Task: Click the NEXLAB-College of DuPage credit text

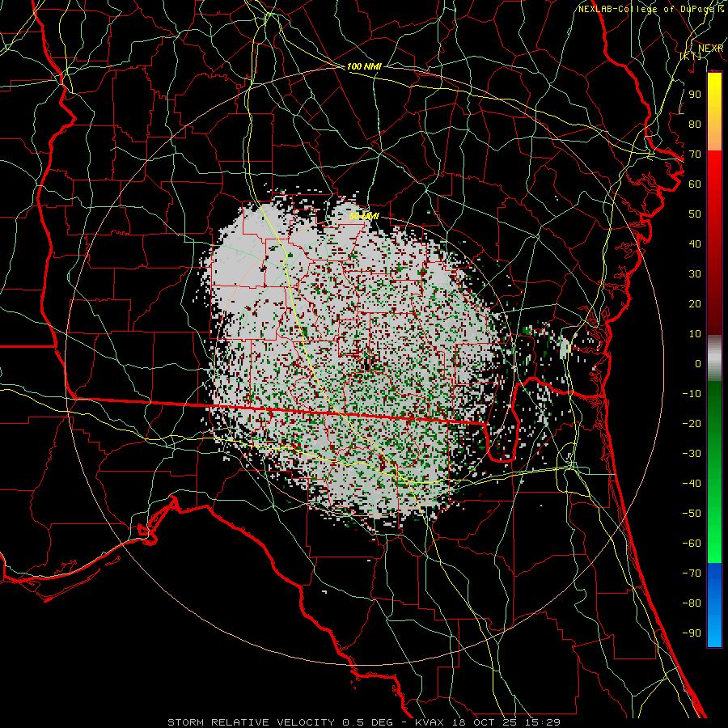Action: coord(647,9)
